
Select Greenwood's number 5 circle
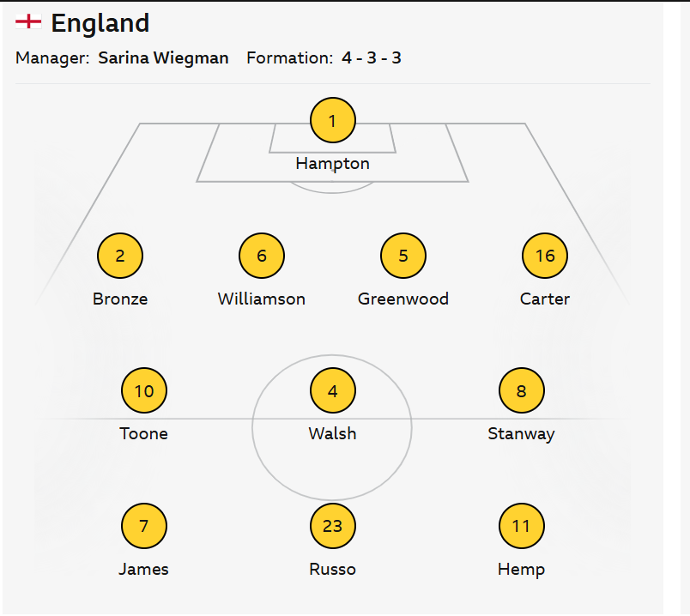point(403,256)
